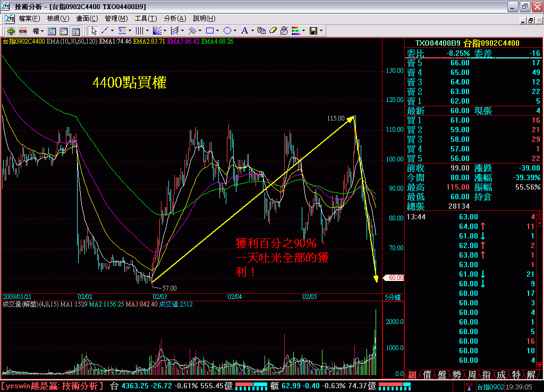The image size is (544, 392).
Task: Switch to the 成 tab
Action: 501,374
